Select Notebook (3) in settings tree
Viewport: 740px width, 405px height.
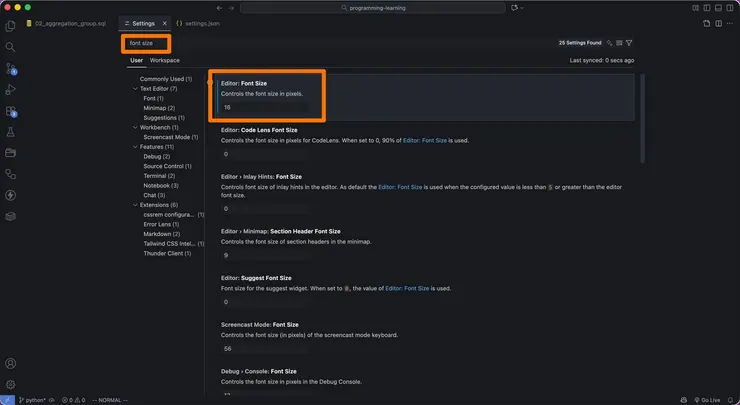click(161, 186)
